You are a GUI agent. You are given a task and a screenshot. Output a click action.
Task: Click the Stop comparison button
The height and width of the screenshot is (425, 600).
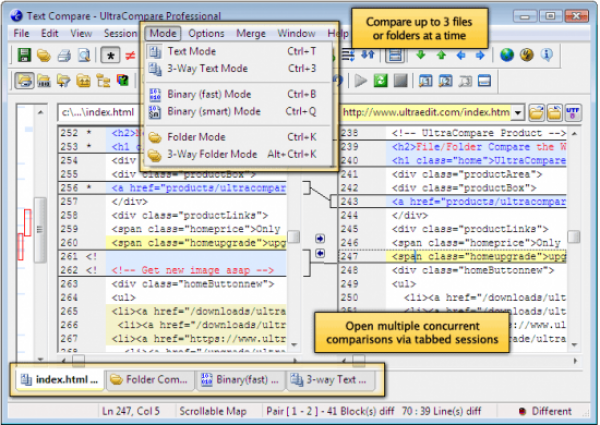pyautogui.click(x=399, y=80)
